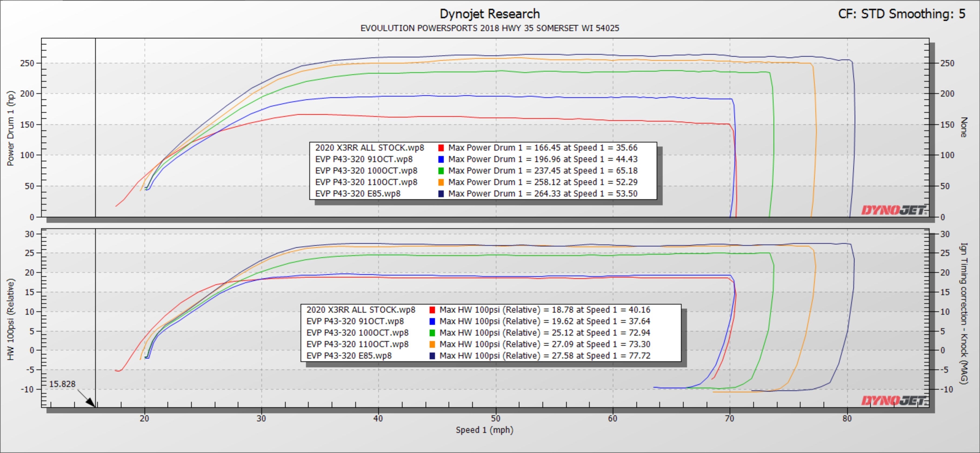The width and height of the screenshot is (980, 453).
Task: Click the CF: STD Smoothing: 5 text
Action: [902, 14]
